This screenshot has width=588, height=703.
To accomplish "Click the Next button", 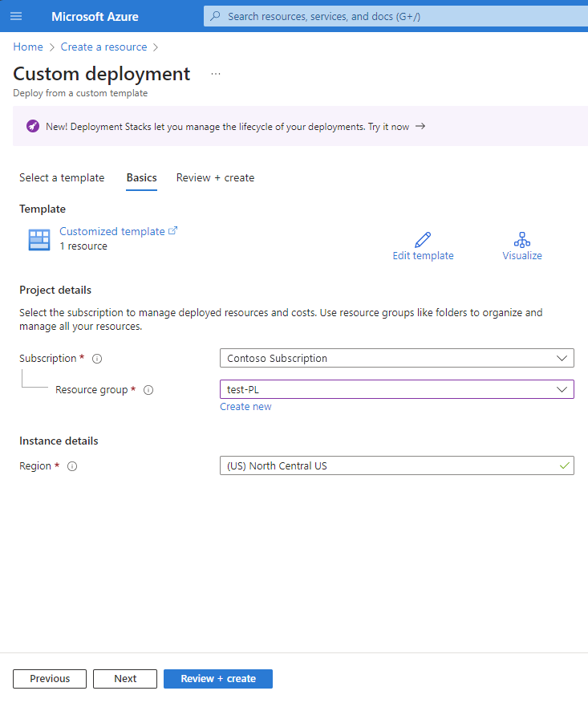I will [x=124, y=678].
